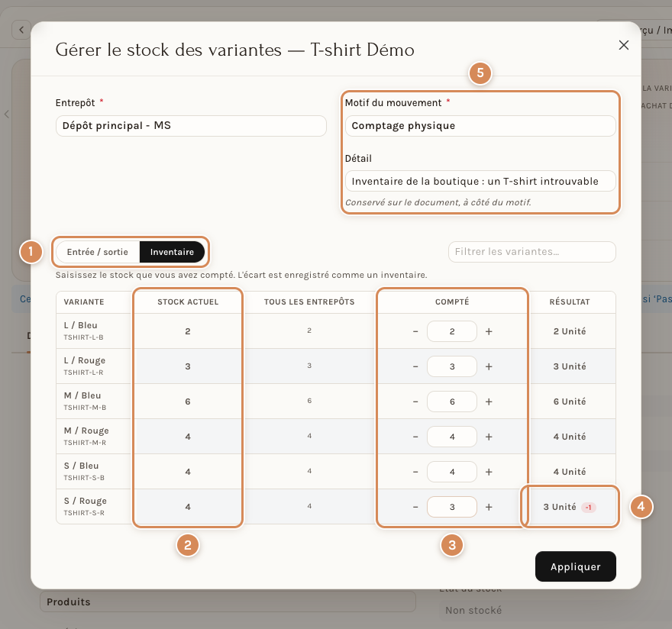Decrease counted quantity for L / Rouge
The height and width of the screenshot is (629, 672).
[x=415, y=366]
